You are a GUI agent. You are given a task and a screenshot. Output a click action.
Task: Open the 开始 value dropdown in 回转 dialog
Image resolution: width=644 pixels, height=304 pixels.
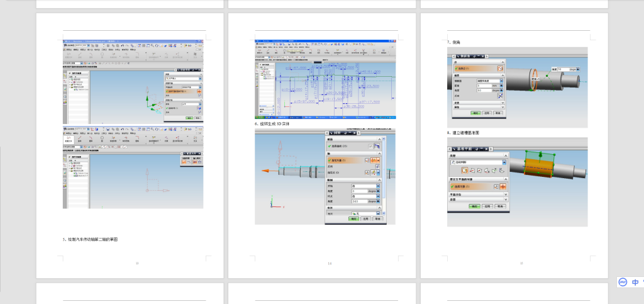point(378,186)
